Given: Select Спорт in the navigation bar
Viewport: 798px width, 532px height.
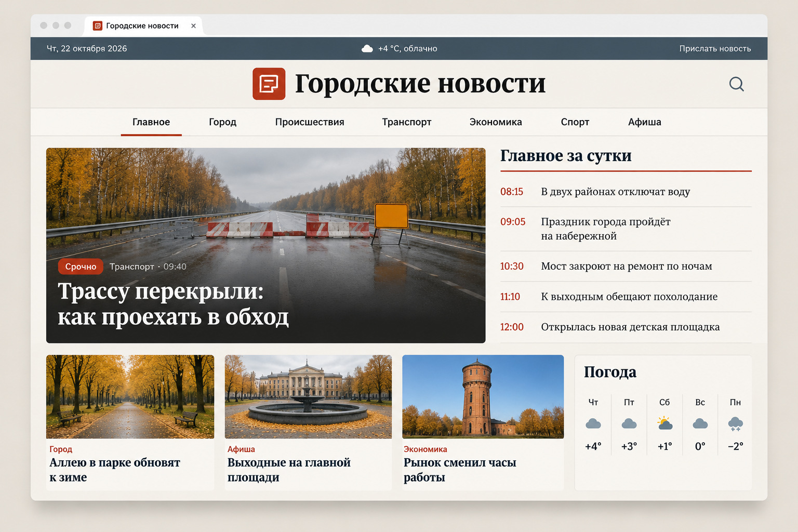Looking at the screenshot, I should [575, 122].
